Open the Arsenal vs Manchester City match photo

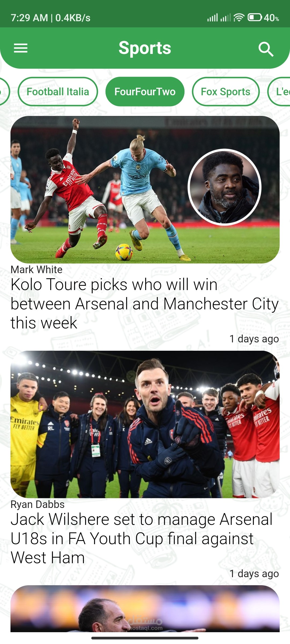pyautogui.click(x=145, y=189)
